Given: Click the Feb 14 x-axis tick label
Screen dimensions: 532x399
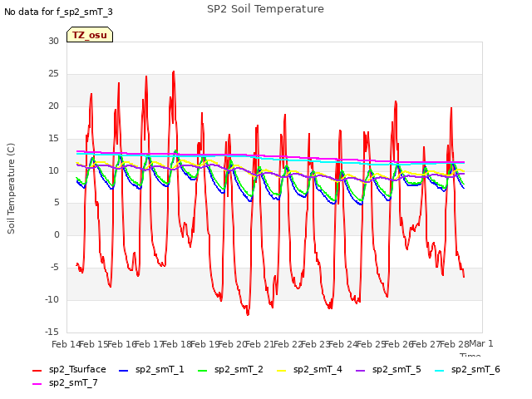Looking at the screenshot, I should 66,344.
